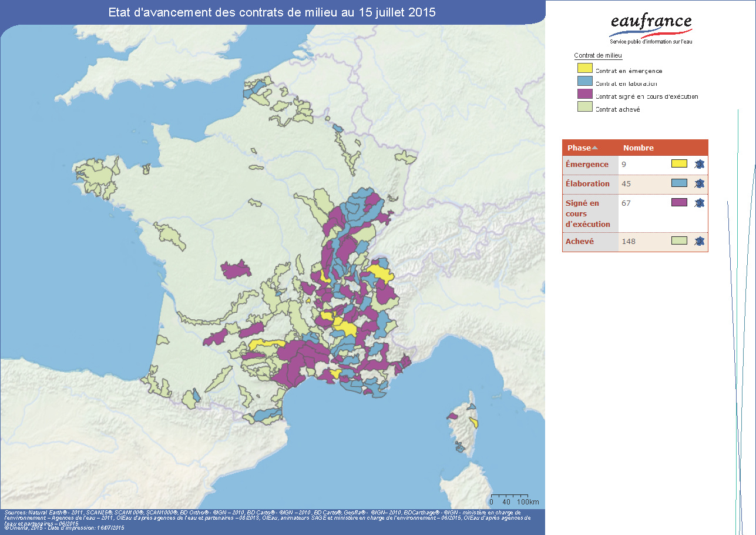The image size is (756, 535).
Task: Click the France map icon in Émergence row
Action: click(x=699, y=164)
